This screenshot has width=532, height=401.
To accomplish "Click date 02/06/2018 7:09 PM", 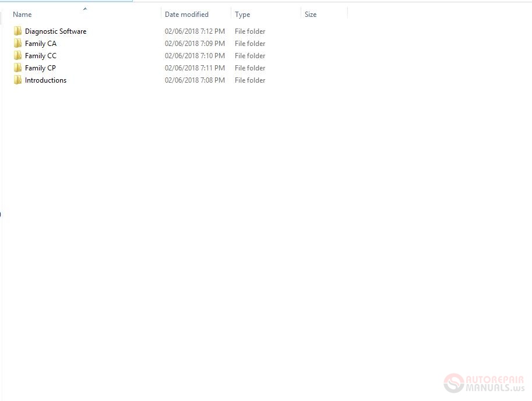I will click(x=195, y=44).
